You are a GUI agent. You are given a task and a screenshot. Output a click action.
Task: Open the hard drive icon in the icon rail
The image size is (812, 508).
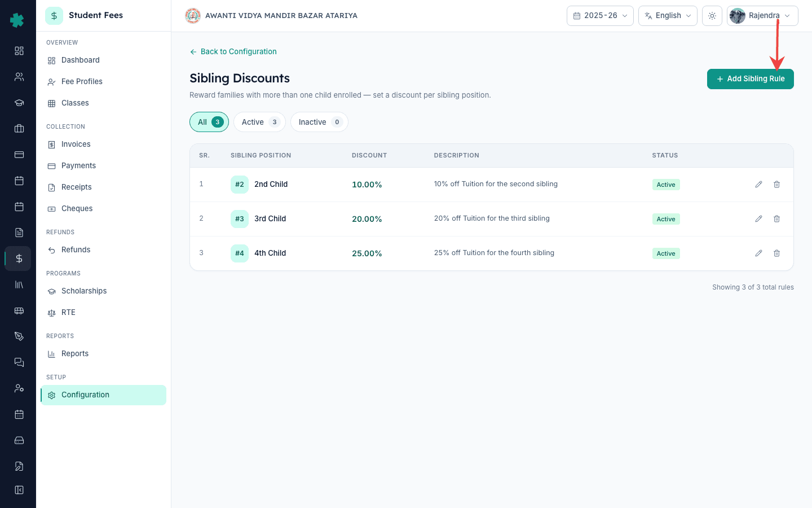point(19,440)
